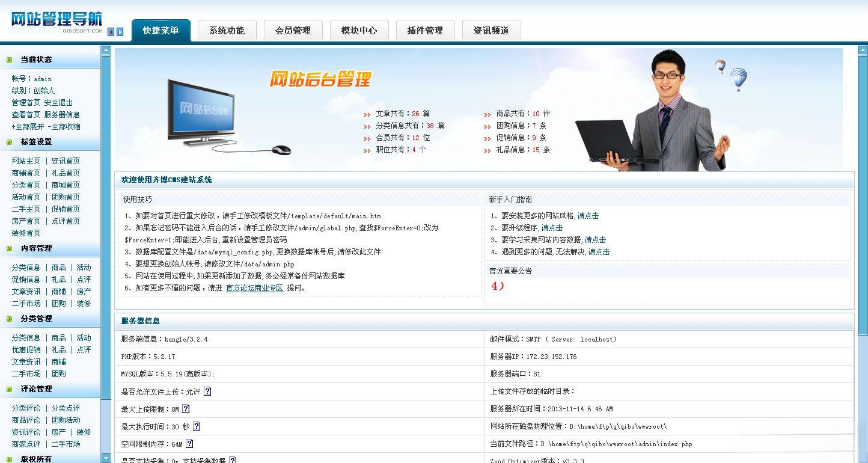
Task: Toggle the 分类管理 sidebar section header
Action: point(36,319)
